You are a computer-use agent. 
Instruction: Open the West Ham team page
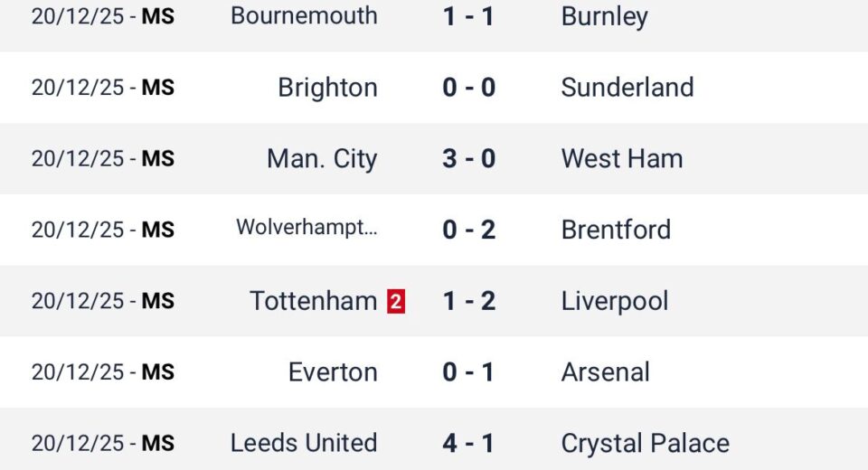click(622, 159)
